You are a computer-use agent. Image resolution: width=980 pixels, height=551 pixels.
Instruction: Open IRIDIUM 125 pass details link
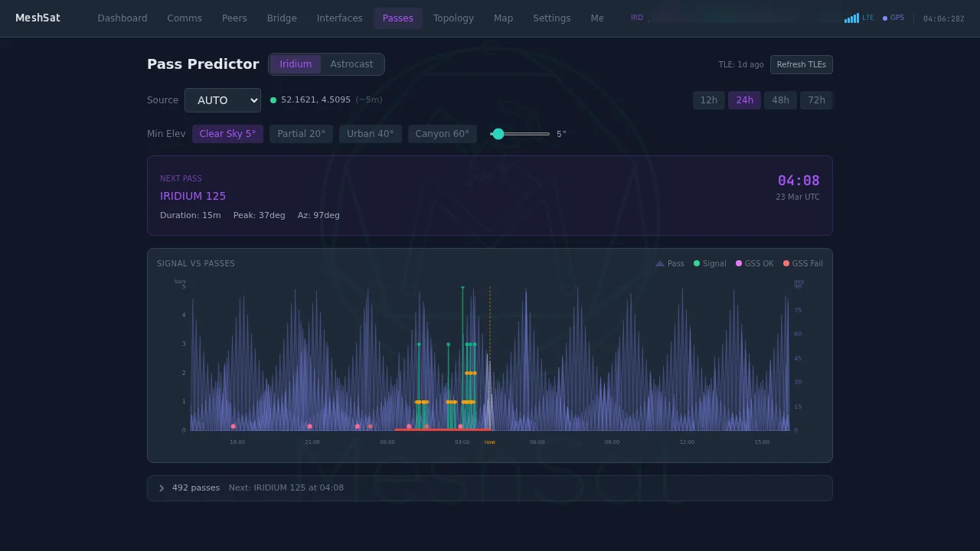(x=193, y=196)
